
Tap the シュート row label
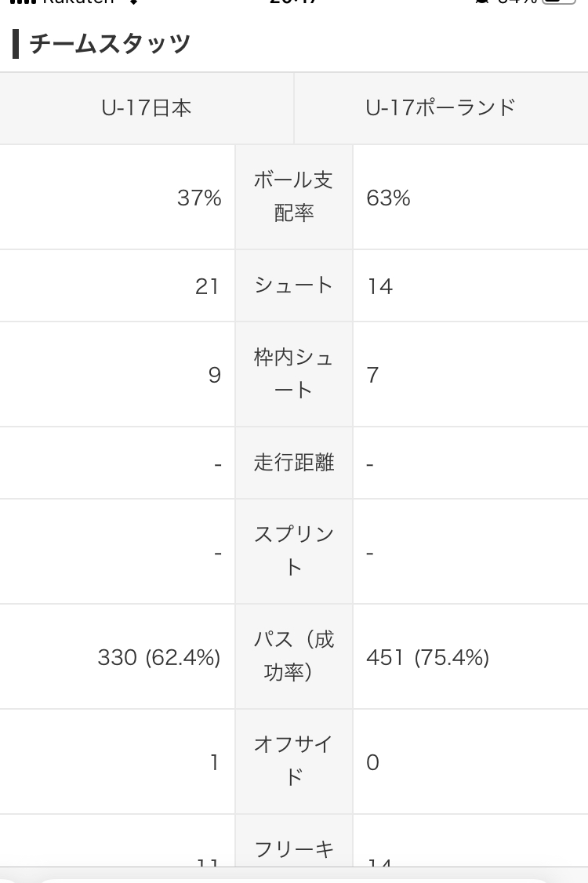[x=293, y=285]
